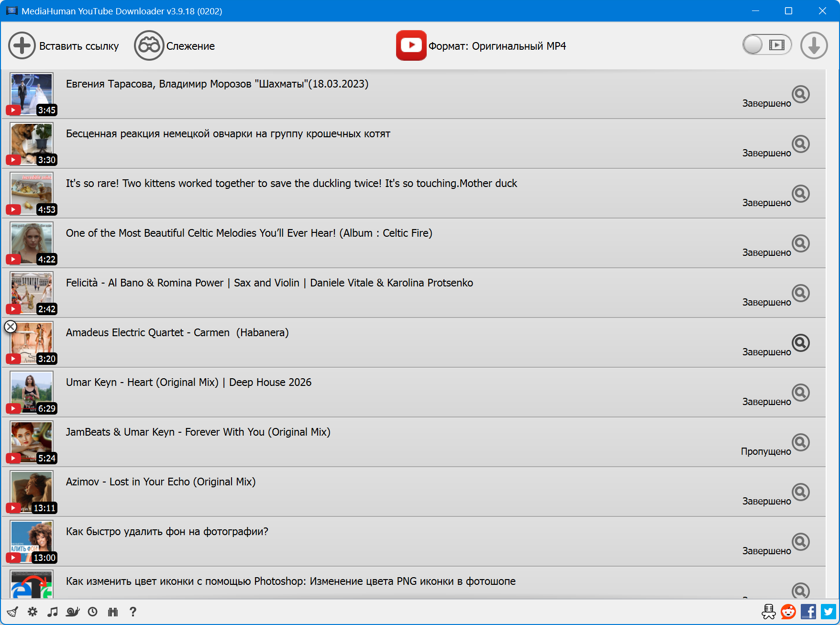The height and width of the screenshot is (625, 840).
Task: Open the 'Слежение' tracking button
Action: [x=175, y=46]
